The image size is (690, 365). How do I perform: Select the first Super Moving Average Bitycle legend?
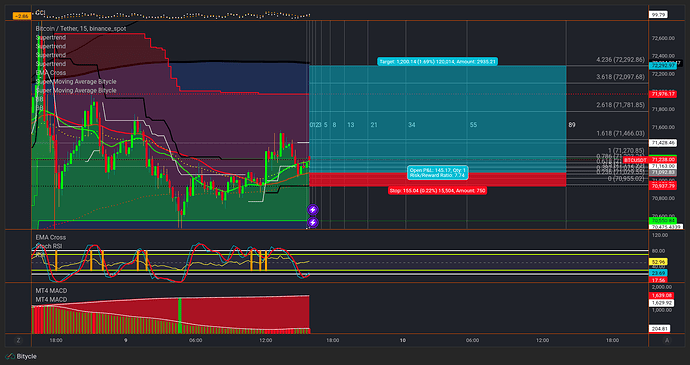click(x=76, y=81)
